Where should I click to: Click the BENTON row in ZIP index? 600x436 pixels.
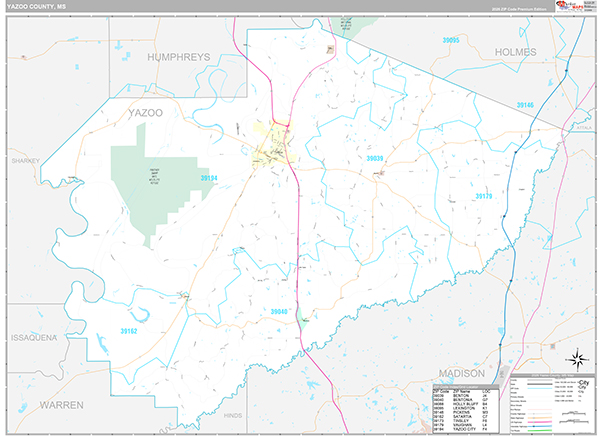[x=461, y=395]
